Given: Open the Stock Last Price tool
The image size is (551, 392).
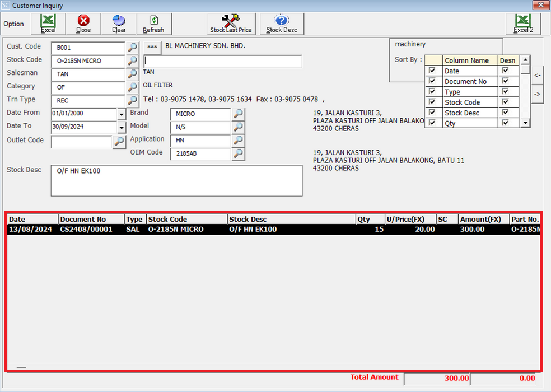Looking at the screenshot, I should tap(231, 24).
